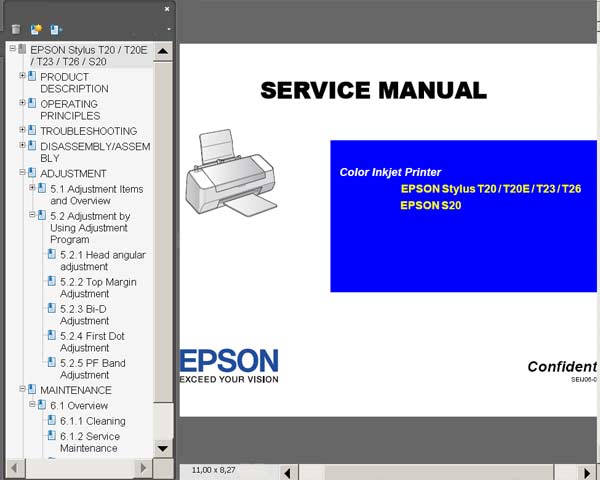600x480 pixels.
Task: Click the 5.2.1 Head angular adjustment icon
Action: pyautogui.click(x=52, y=254)
